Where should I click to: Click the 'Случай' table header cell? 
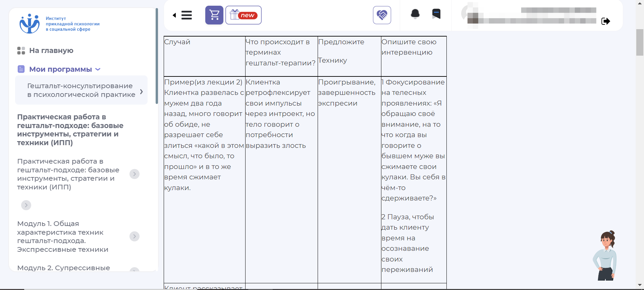[205, 56]
